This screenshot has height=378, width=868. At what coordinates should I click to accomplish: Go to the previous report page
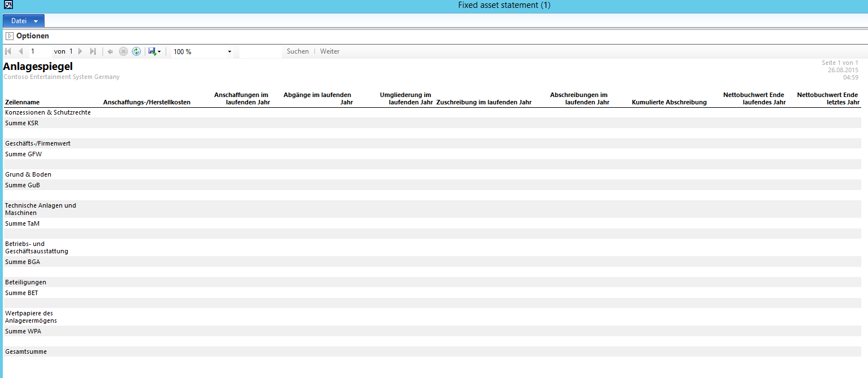pos(21,51)
